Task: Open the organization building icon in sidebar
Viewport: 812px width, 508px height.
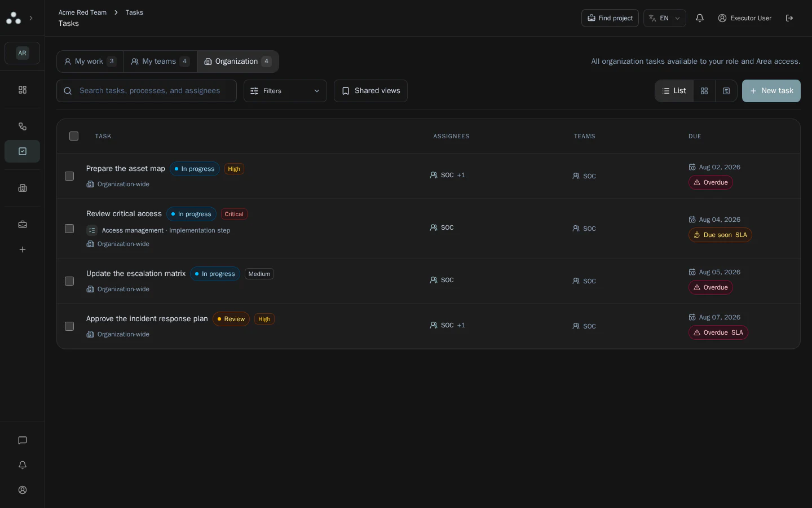Action: click(23, 188)
